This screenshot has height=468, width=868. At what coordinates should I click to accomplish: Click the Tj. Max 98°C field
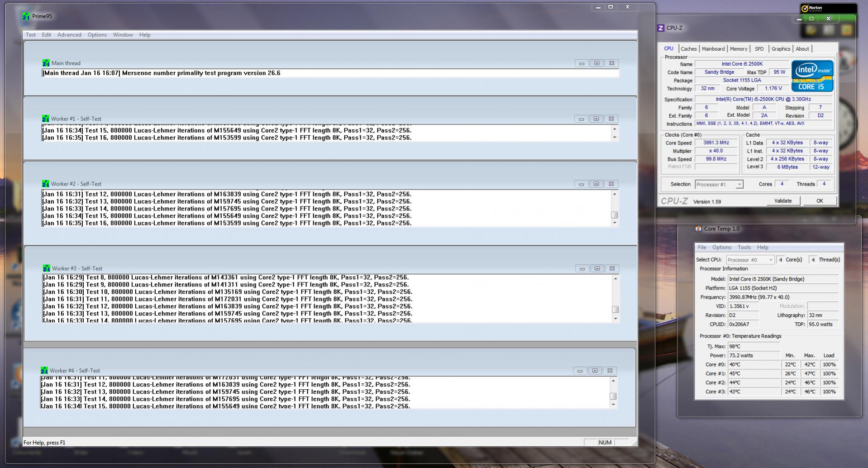(754, 347)
